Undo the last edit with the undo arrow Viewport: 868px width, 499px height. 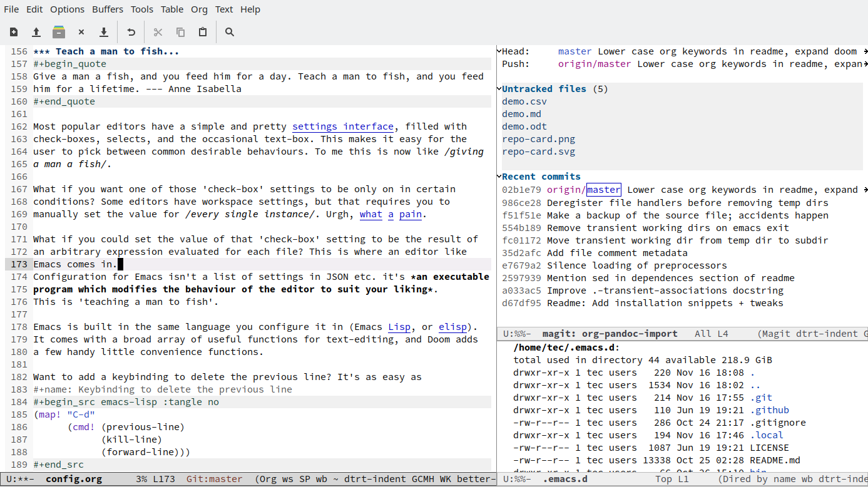[130, 31]
